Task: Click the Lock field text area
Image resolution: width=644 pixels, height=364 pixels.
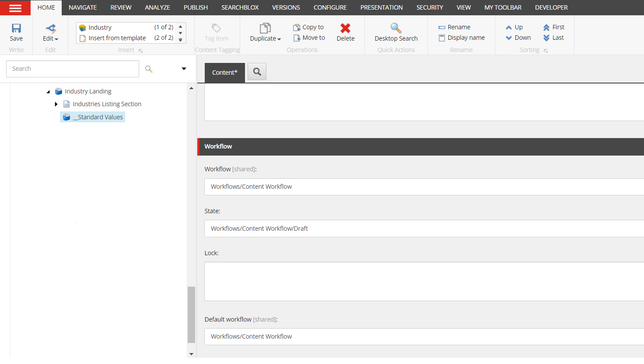Action: [424, 281]
